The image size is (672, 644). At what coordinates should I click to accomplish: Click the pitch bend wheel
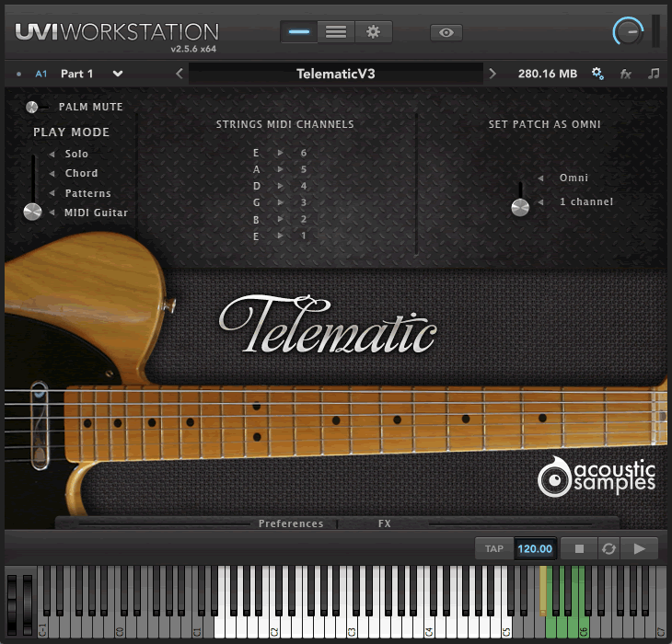(x=12, y=604)
